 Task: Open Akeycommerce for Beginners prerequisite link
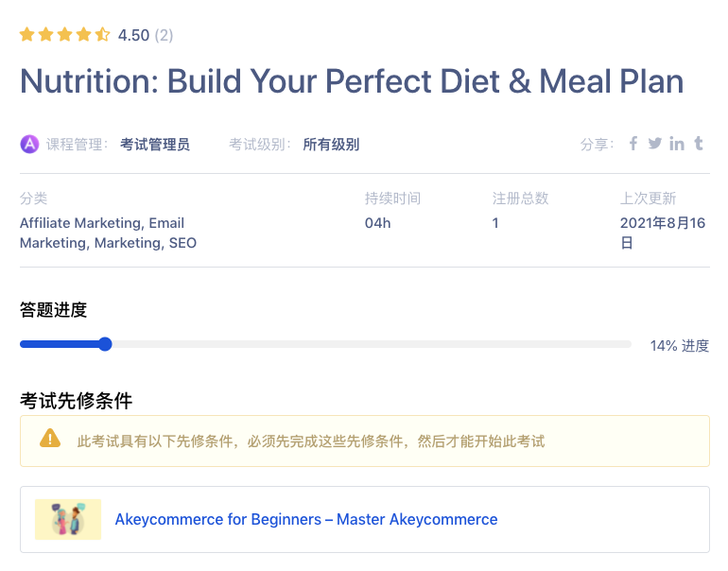pos(305,519)
